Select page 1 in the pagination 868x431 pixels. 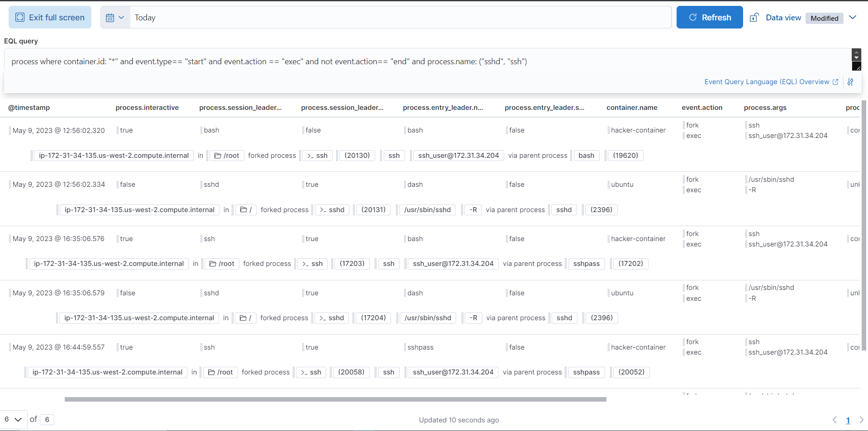848,420
